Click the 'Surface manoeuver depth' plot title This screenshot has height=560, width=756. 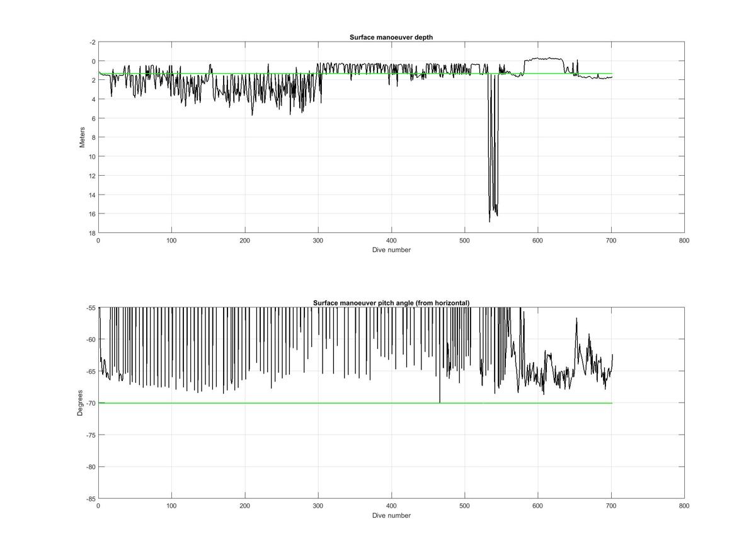click(x=391, y=37)
